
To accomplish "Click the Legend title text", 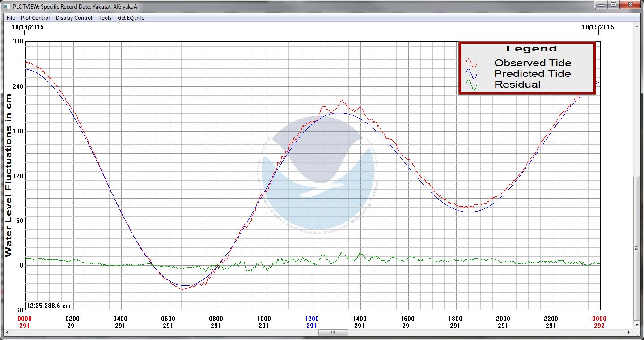I will (531, 49).
